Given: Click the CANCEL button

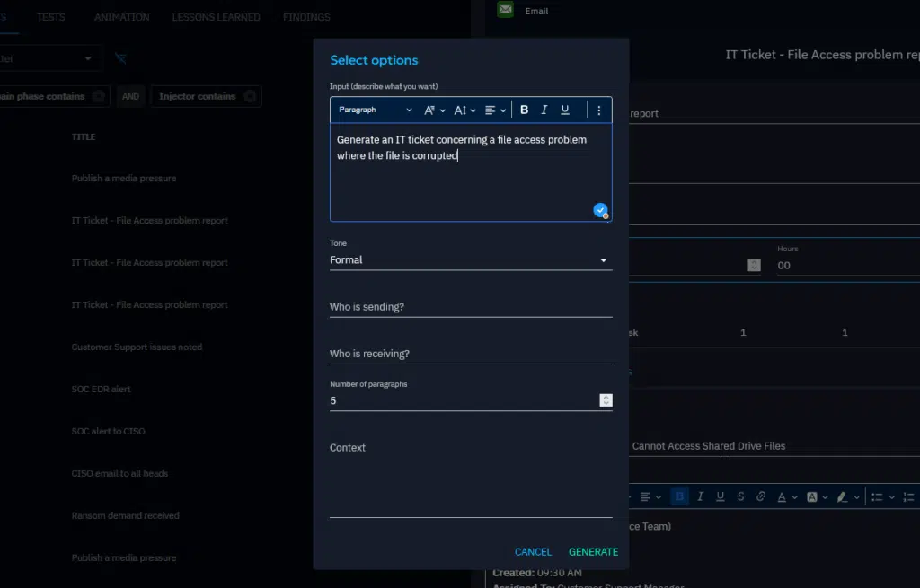Looking at the screenshot, I should (x=533, y=551).
